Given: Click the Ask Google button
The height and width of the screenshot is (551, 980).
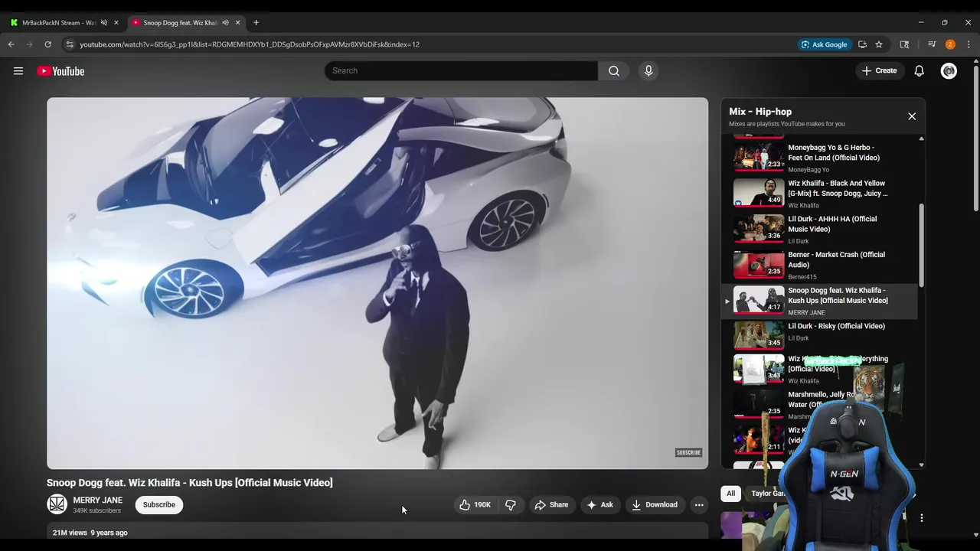Looking at the screenshot, I should (824, 44).
